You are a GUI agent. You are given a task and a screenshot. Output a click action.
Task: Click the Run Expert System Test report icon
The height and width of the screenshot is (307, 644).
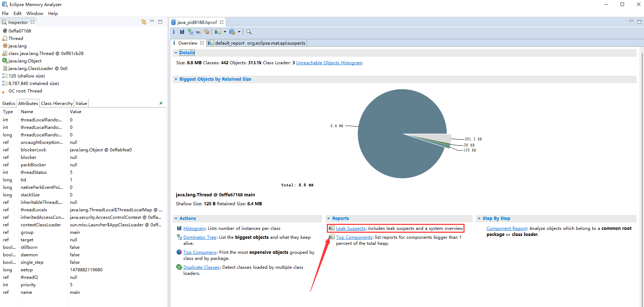click(x=218, y=32)
